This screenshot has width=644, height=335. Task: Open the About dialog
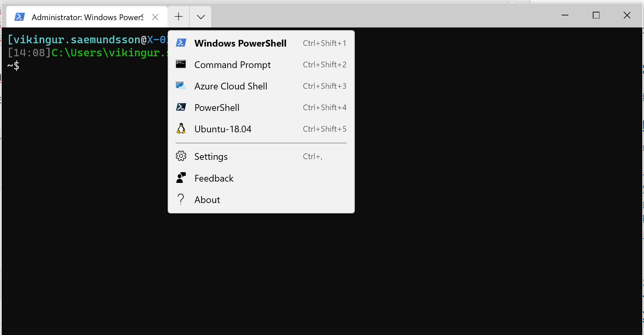(x=207, y=199)
